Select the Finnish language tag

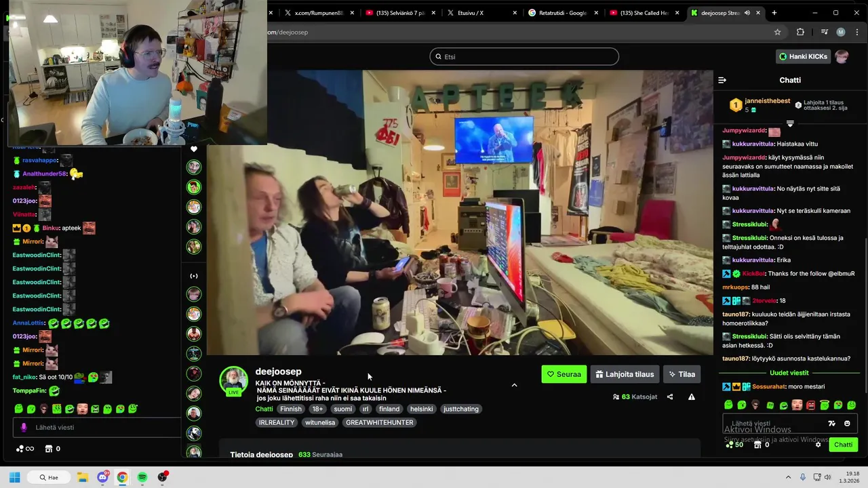coord(291,409)
